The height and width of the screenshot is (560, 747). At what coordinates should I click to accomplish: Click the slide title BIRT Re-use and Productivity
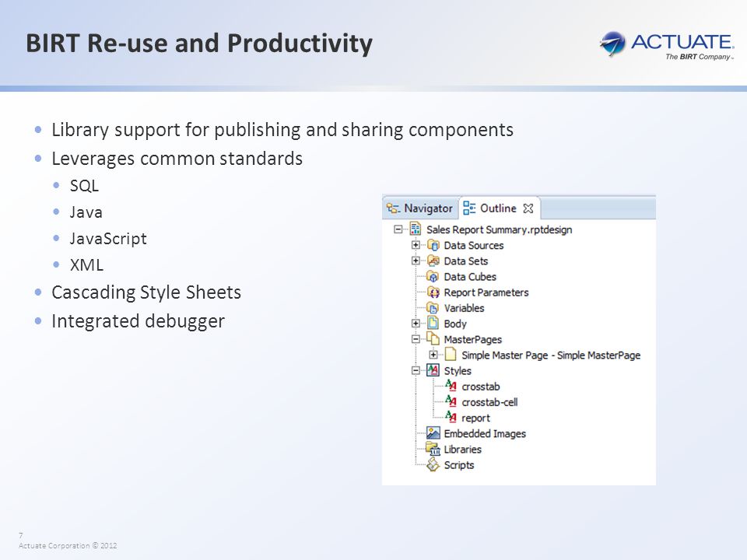point(199,43)
